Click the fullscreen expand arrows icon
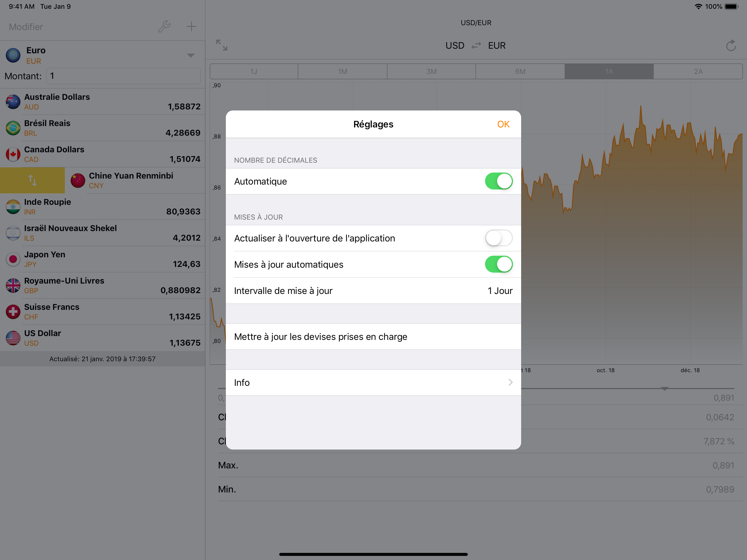The height and width of the screenshot is (560, 747). [x=221, y=45]
